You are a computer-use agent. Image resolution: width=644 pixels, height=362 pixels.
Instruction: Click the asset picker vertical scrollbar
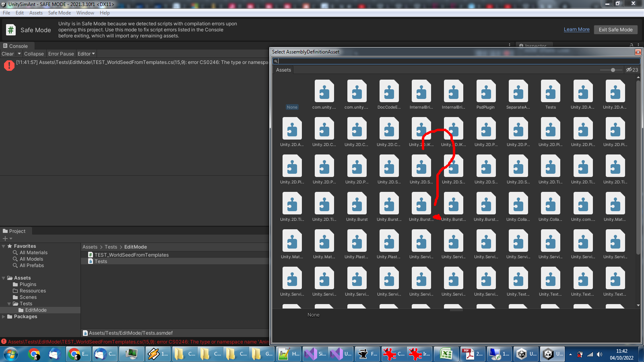click(x=638, y=167)
